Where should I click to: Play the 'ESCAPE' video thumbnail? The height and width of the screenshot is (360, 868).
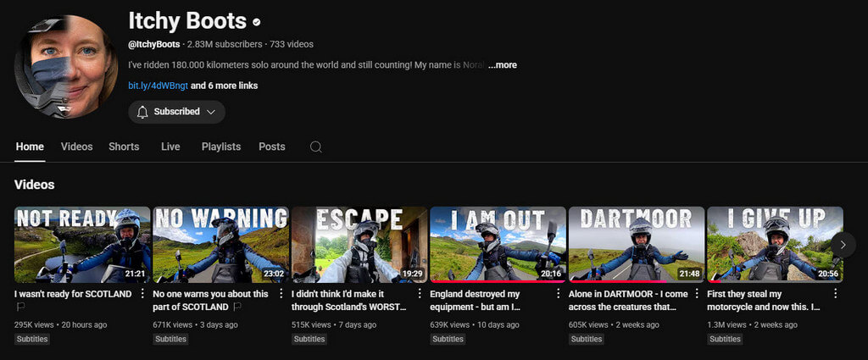click(359, 245)
